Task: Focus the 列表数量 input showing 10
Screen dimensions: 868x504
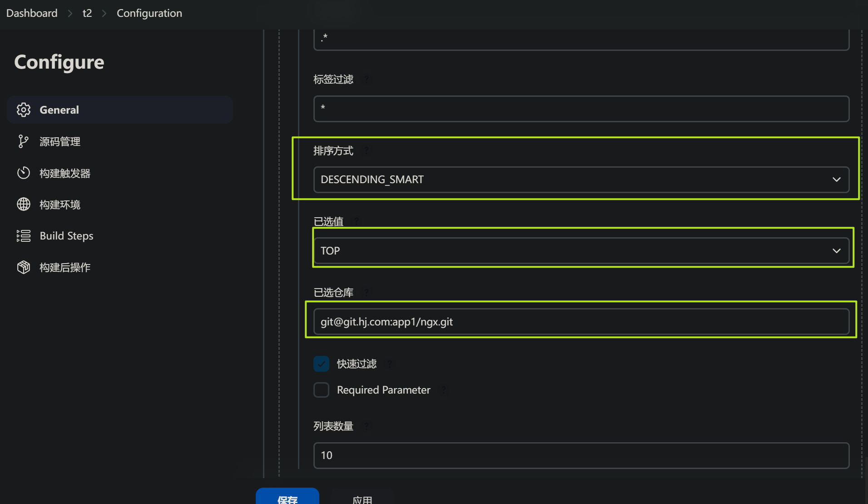Action: pyautogui.click(x=581, y=455)
